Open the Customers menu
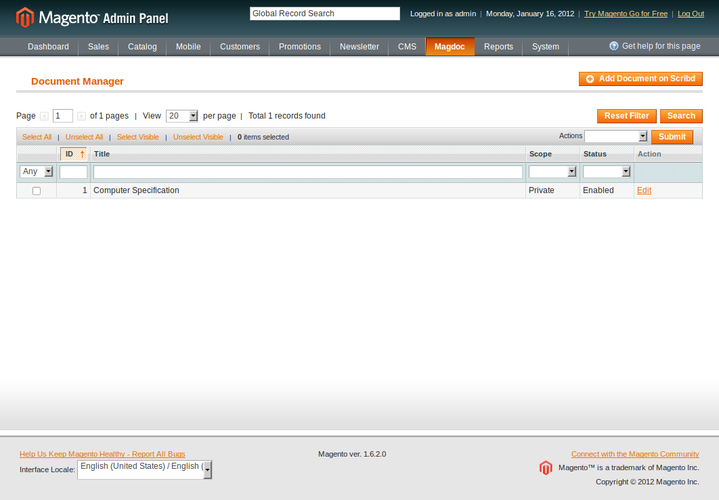Viewport: 719px width, 500px height. point(240,47)
